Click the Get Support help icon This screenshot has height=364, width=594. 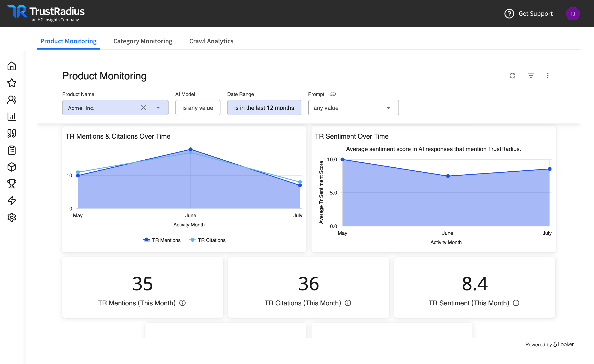(x=509, y=14)
